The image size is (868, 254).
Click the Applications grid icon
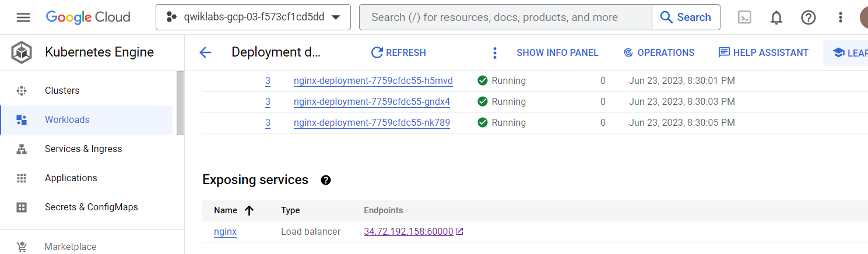[x=22, y=178]
